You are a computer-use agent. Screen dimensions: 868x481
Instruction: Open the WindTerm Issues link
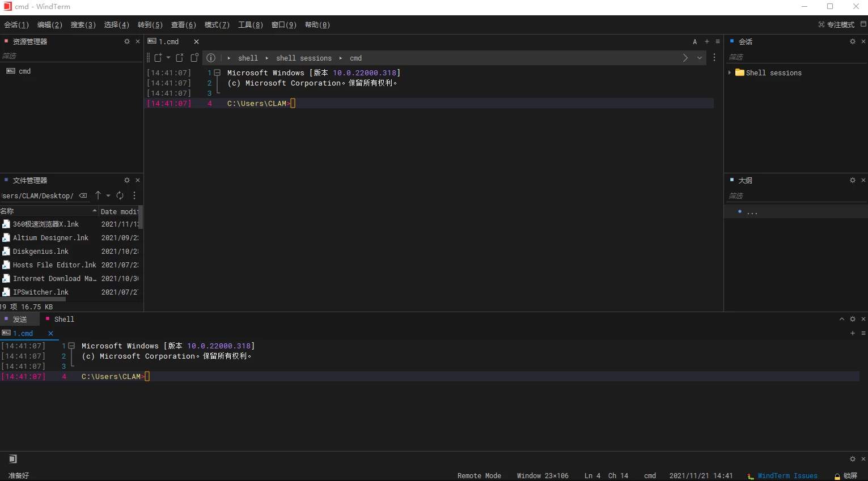tap(787, 476)
